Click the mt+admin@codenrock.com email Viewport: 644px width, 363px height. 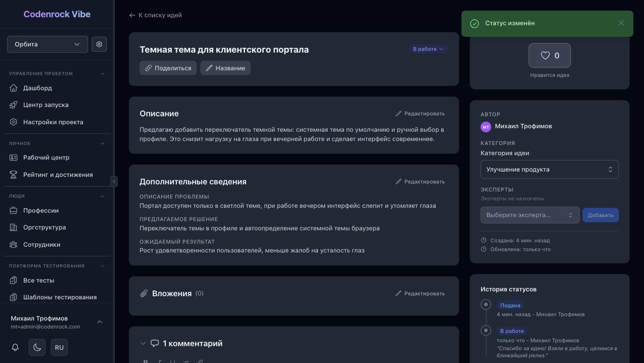[x=45, y=327]
